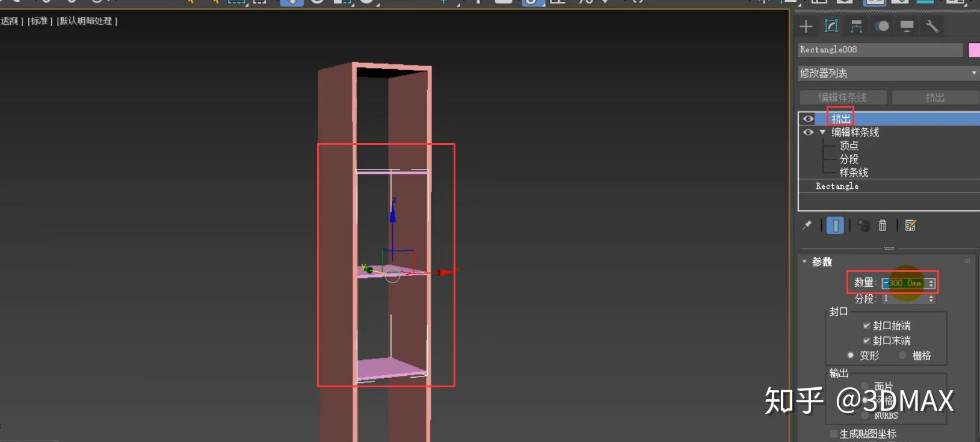Open the [标准] viewport label menu

coord(40,21)
